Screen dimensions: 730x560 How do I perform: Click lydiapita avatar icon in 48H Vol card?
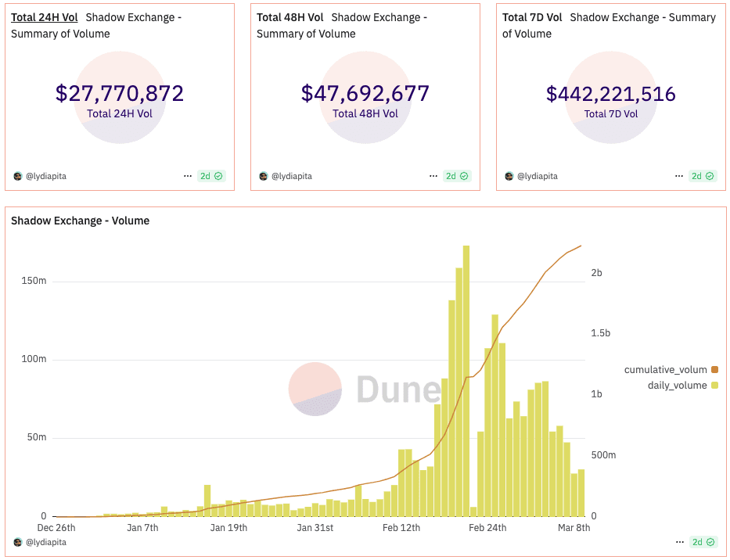[x=264, y=176]
